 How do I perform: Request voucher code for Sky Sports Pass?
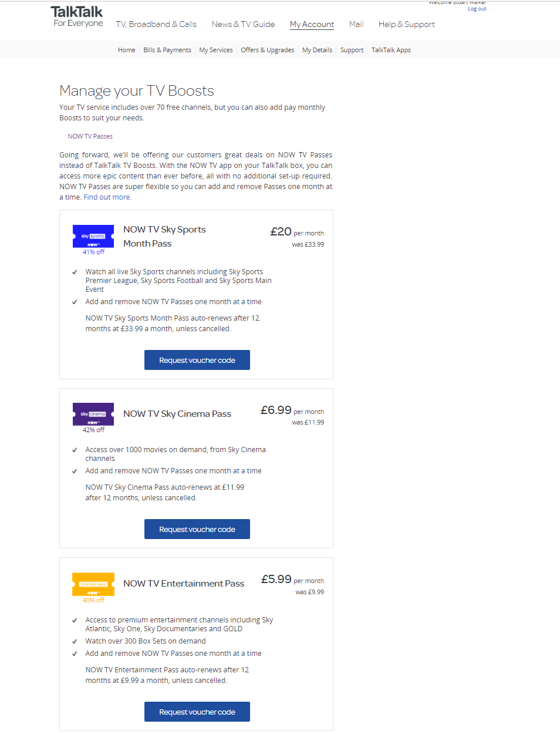[x=197, y=360]
